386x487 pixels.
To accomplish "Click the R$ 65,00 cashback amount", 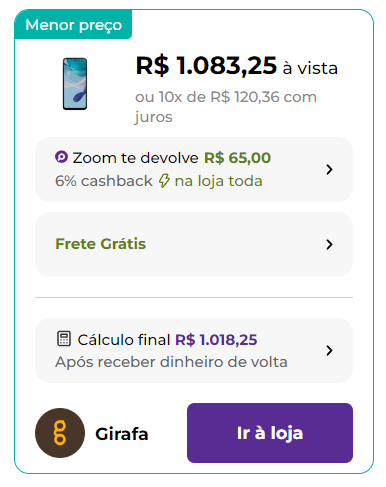I will [x=237, y=158].
